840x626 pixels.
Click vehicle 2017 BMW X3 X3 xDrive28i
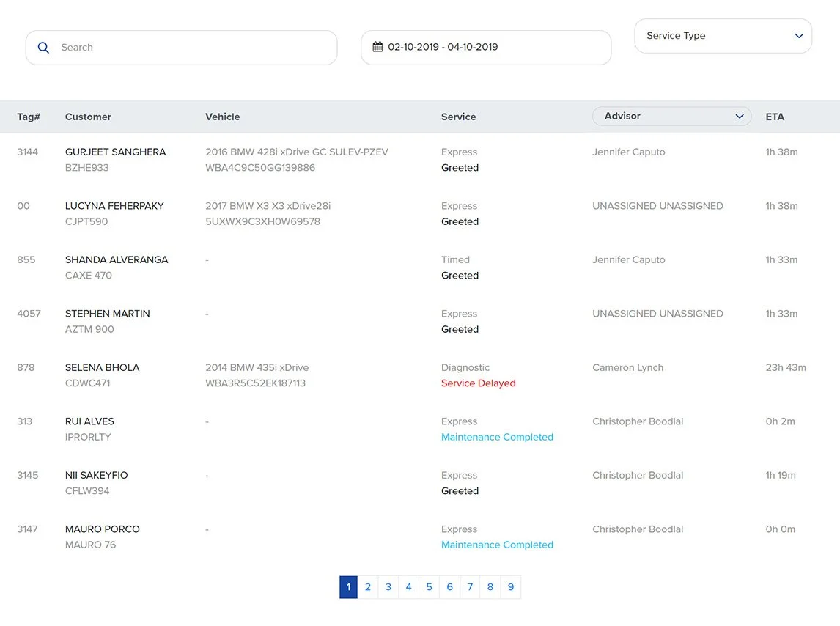[x=268, y=206]
